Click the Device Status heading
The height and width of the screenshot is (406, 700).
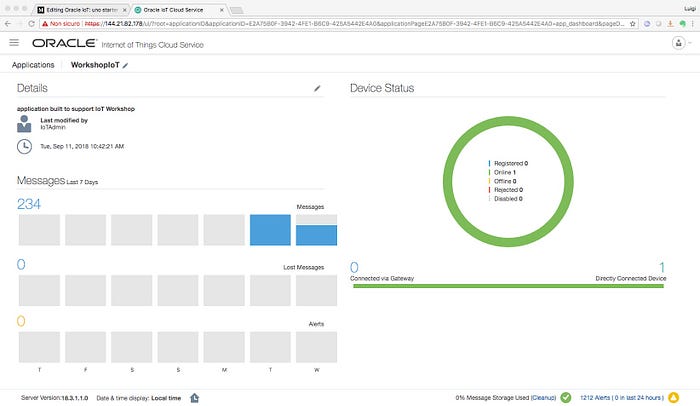pos(382,88)
